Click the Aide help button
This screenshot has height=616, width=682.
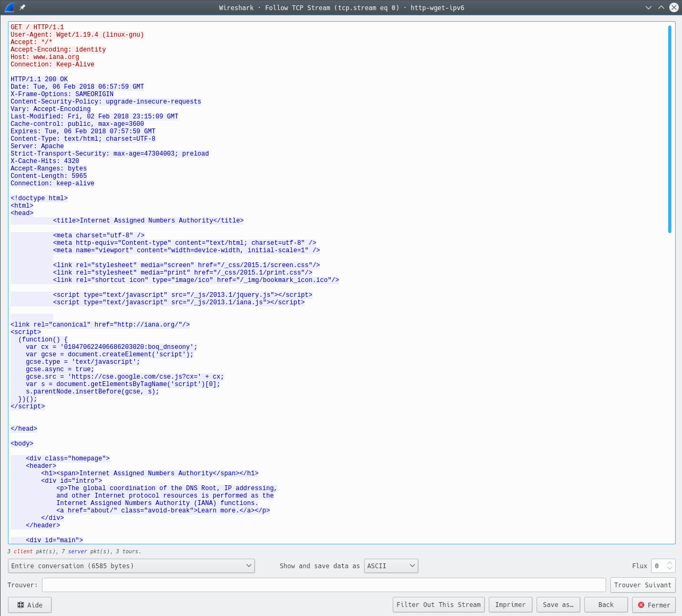pos(30,605)
